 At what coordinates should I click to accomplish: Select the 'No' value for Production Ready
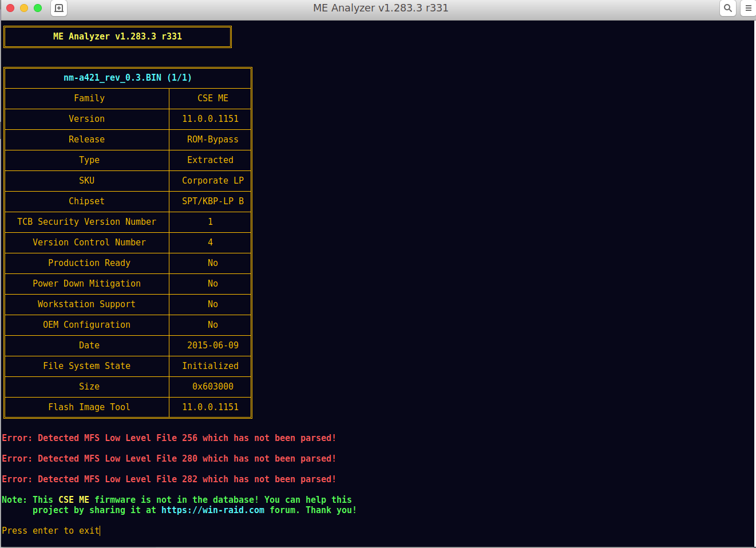tap(213, 263)
